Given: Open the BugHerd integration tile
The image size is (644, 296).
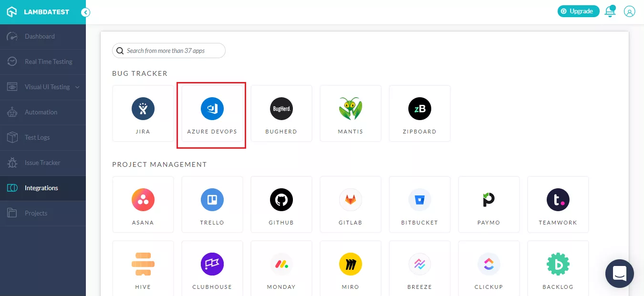Looking at the screenshot, I should pos(281,113).
